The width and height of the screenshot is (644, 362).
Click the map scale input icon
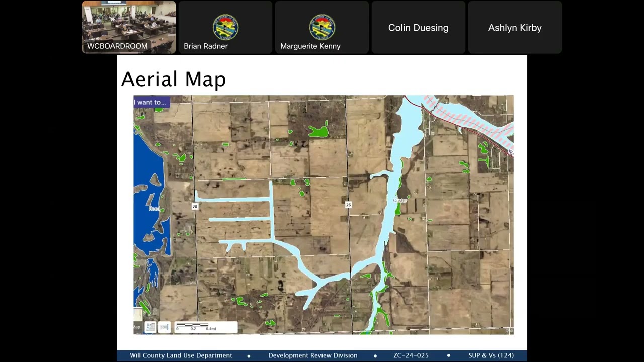[165, 327]
